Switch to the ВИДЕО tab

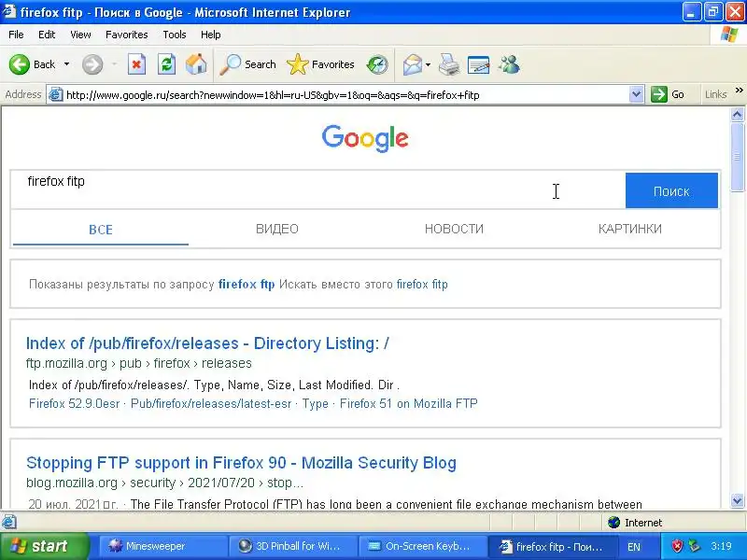[x=276, y=229]
